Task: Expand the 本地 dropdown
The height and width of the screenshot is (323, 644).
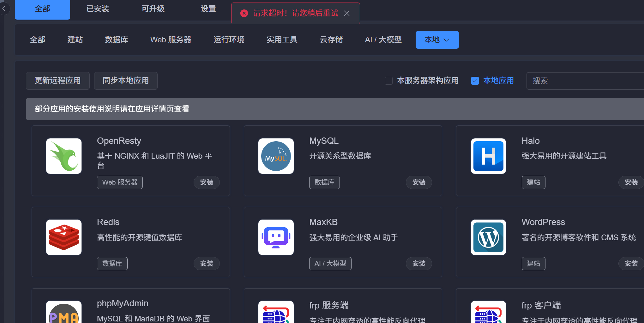Action: (x=437, y=40)
